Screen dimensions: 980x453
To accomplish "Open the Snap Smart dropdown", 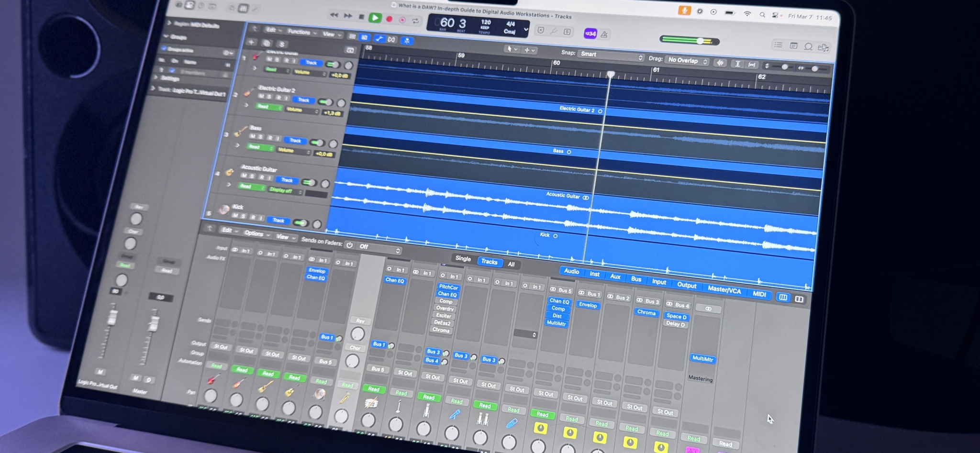I will pos(611,55).
